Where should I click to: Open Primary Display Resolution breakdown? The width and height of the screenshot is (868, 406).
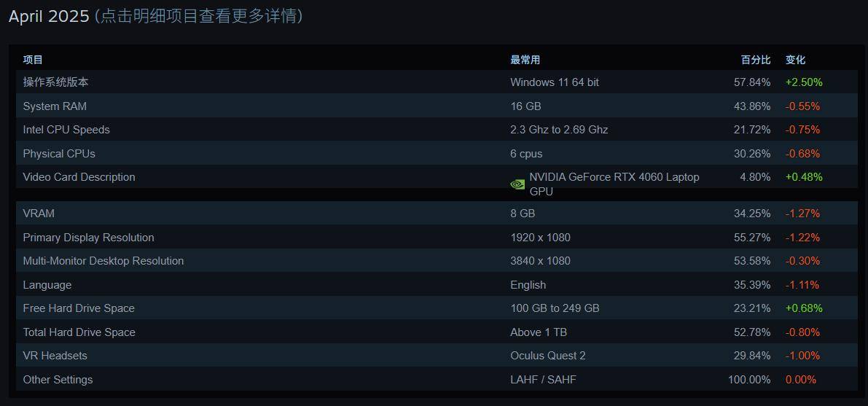pyautogui.click(x=437, y=237)
